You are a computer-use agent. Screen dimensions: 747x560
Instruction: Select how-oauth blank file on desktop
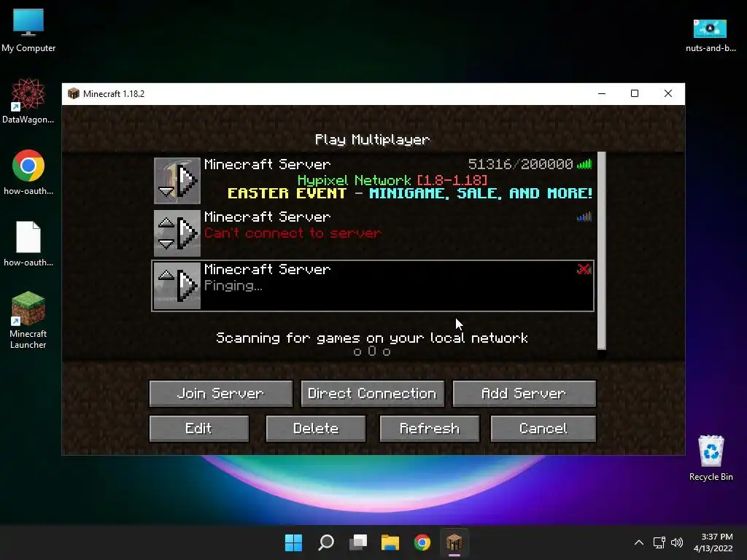[28, 244]
